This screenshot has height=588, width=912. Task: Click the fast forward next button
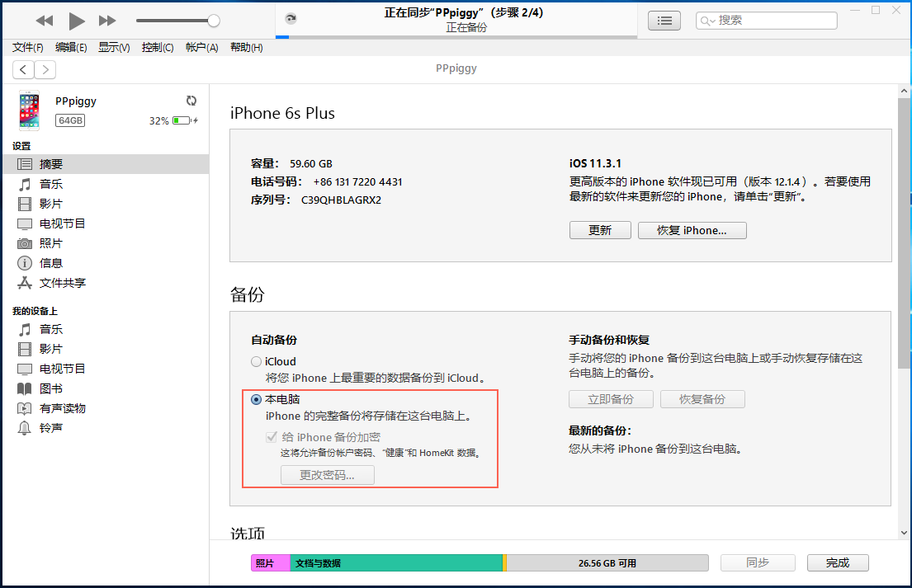click(107, 21)
